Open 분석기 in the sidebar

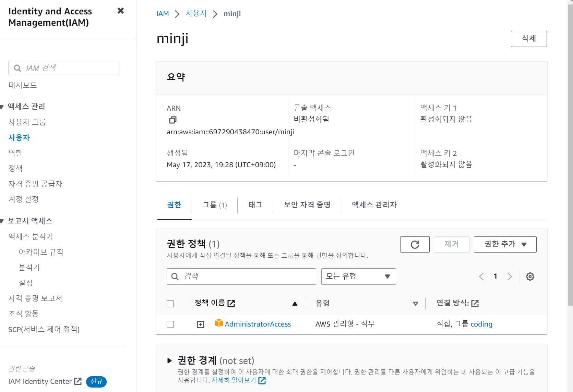[29, 267]
